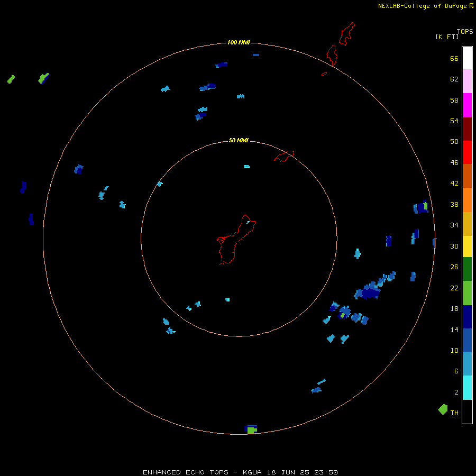Image resolution: width=476 pixels, height=476 pixels.
Task: Click the 50 NMI range ring label
Action: pos(239,140)
